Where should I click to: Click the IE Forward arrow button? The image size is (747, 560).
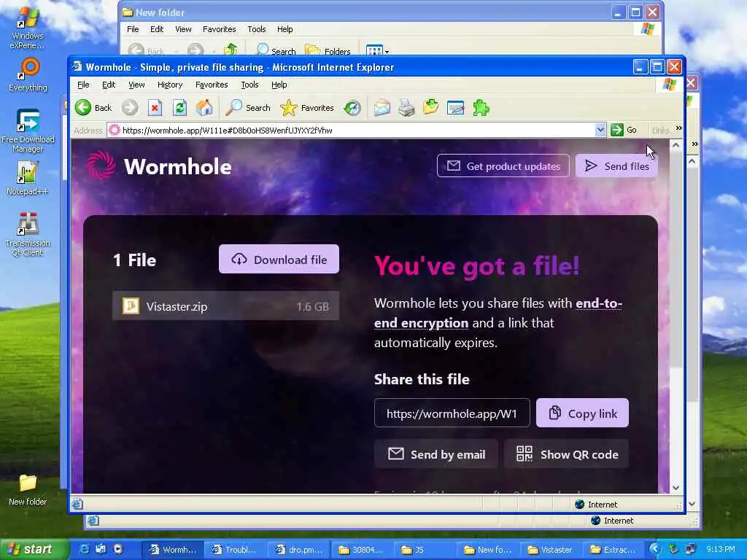point(130,108)
